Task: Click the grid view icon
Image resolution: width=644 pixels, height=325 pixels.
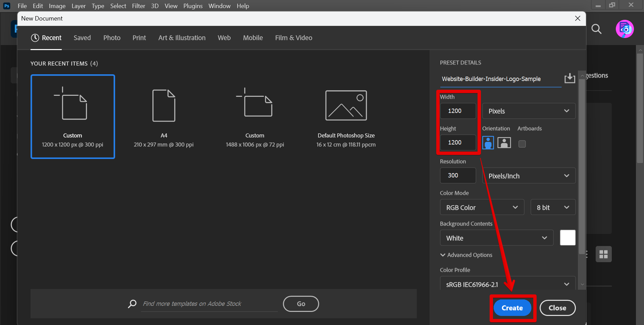Action: coord(603,254)
